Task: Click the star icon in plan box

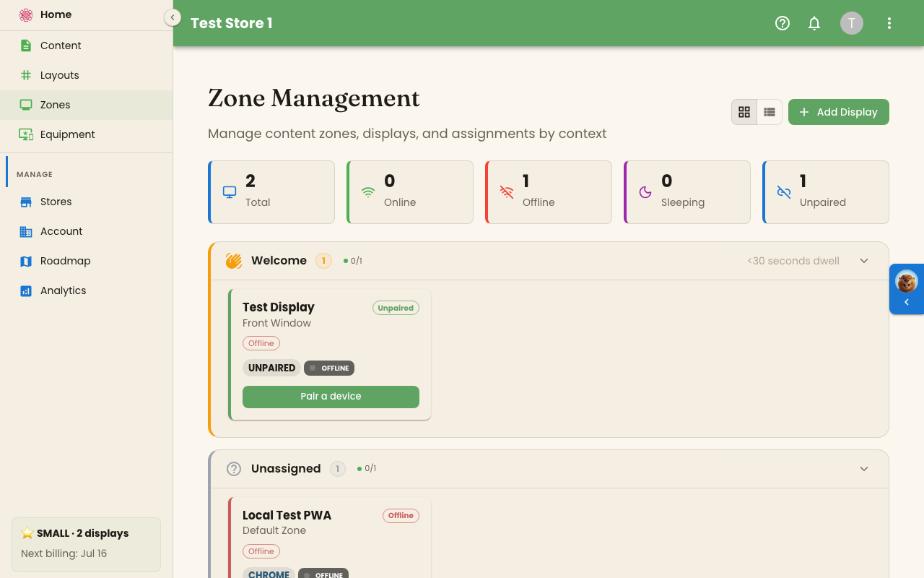Action: tap(27, 533)
